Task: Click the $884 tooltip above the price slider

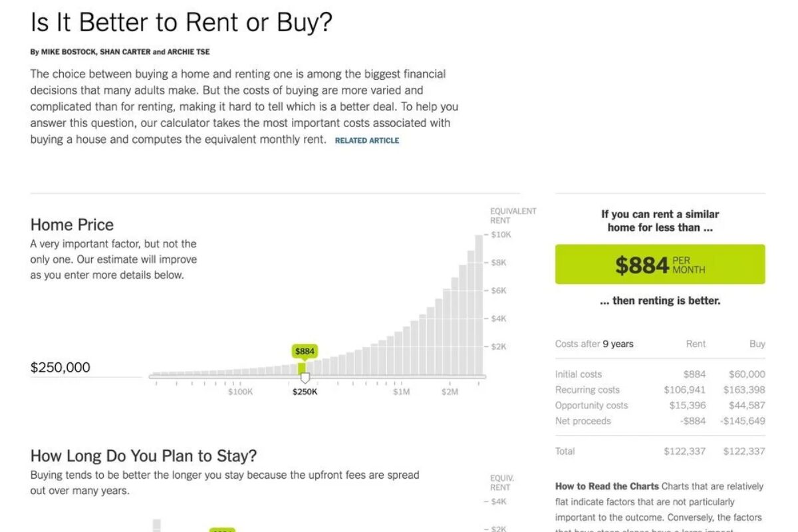Action: [304, 348]
